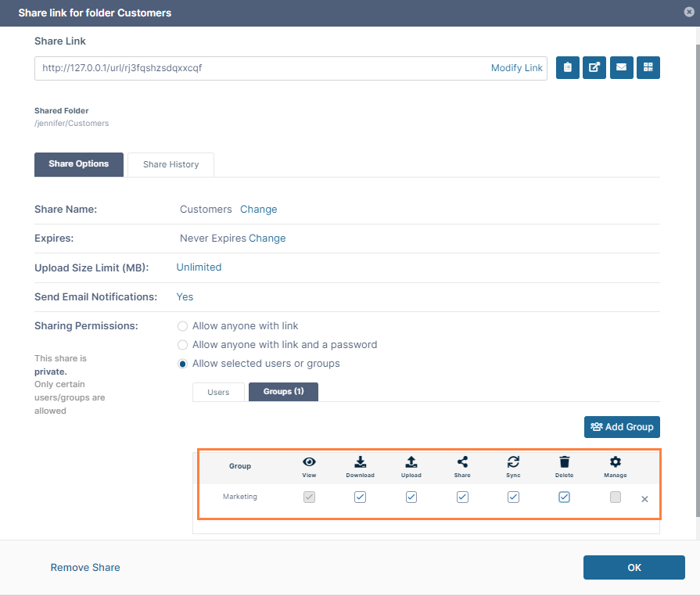
Task: Switch to Share History tab
Action: click(171, 164)
